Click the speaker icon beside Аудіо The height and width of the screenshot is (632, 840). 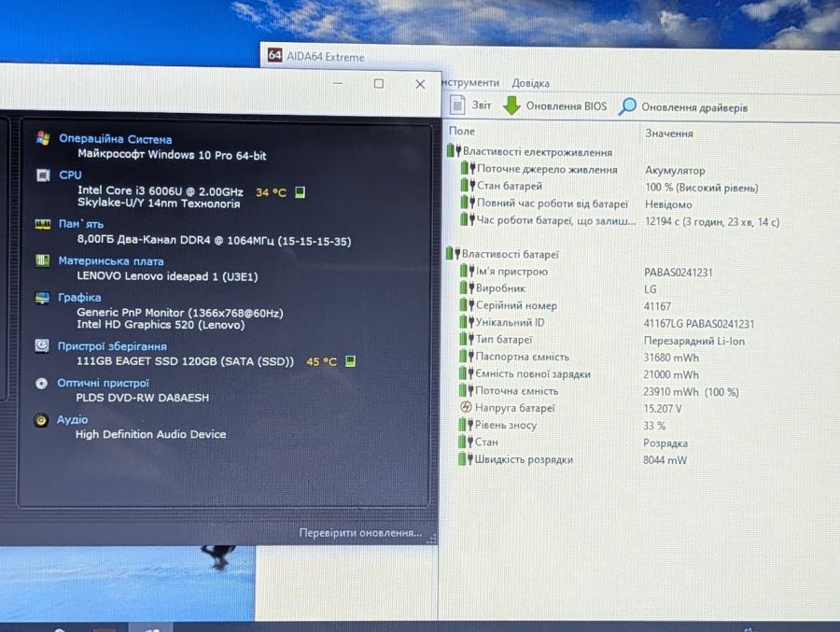click(x=41, y=420)
